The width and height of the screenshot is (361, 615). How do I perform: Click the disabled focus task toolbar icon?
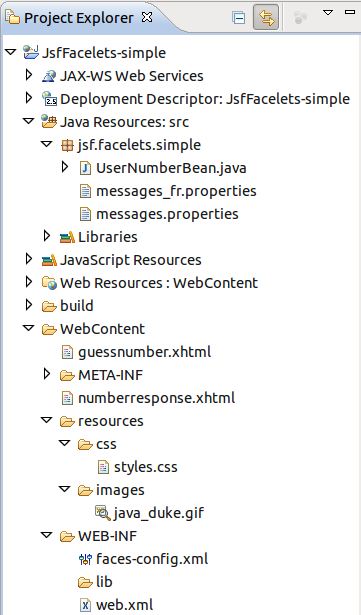click(x=300, y=18)
